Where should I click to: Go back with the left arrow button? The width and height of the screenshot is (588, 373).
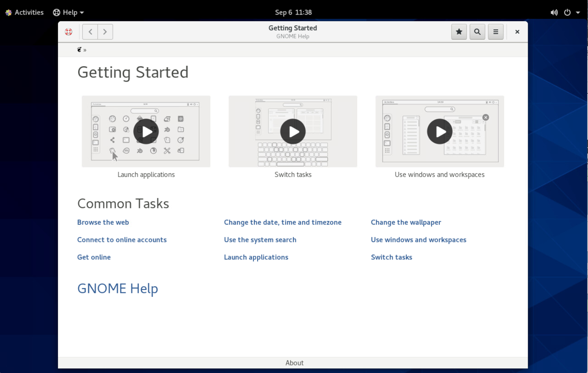pos(90,32)
